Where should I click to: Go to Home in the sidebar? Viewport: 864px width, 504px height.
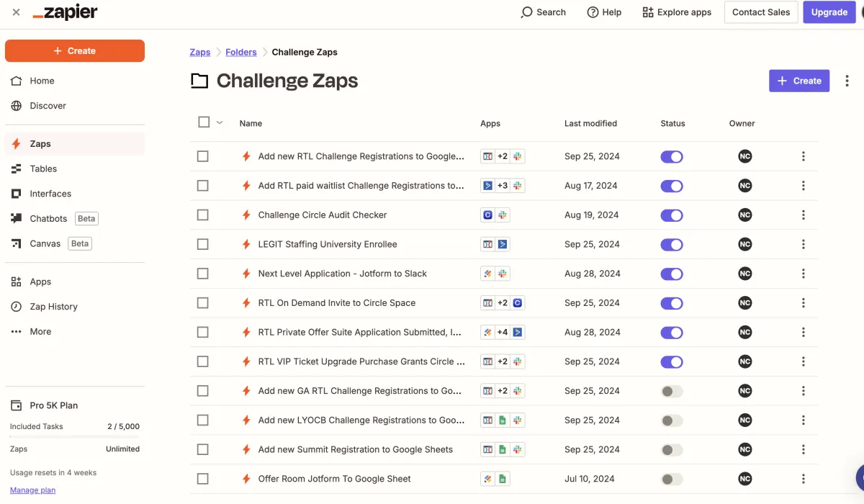pyautogui.click(x=75, y=81)
